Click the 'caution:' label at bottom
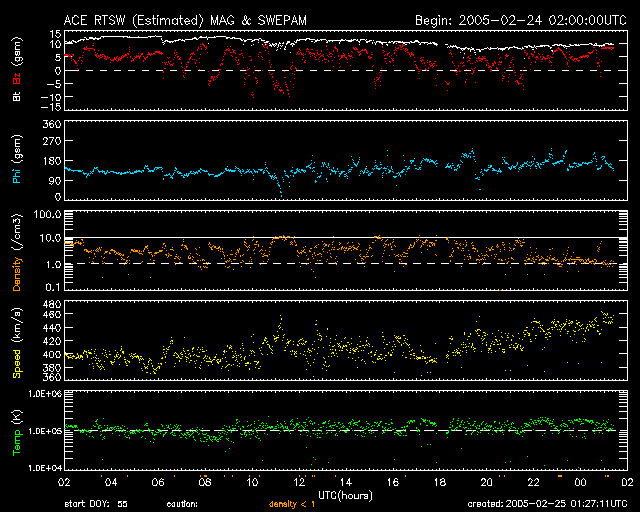The image size is (640, 512). [x=183, y=504]
